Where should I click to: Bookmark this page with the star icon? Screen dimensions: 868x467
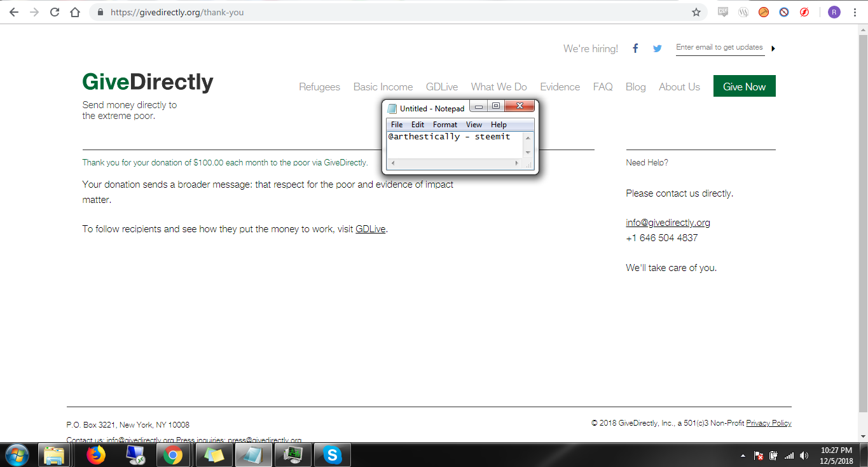point(696,12)
